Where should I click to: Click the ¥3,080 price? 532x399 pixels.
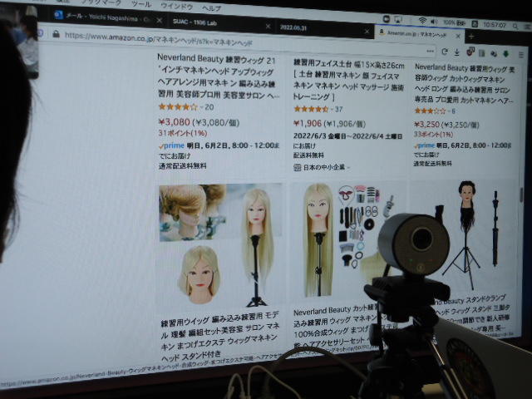(175, 122)
